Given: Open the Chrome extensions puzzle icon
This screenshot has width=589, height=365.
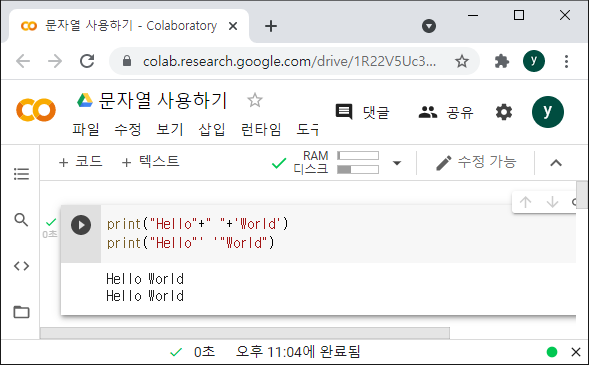Looking at the screenshot, I should pos(501,61).
